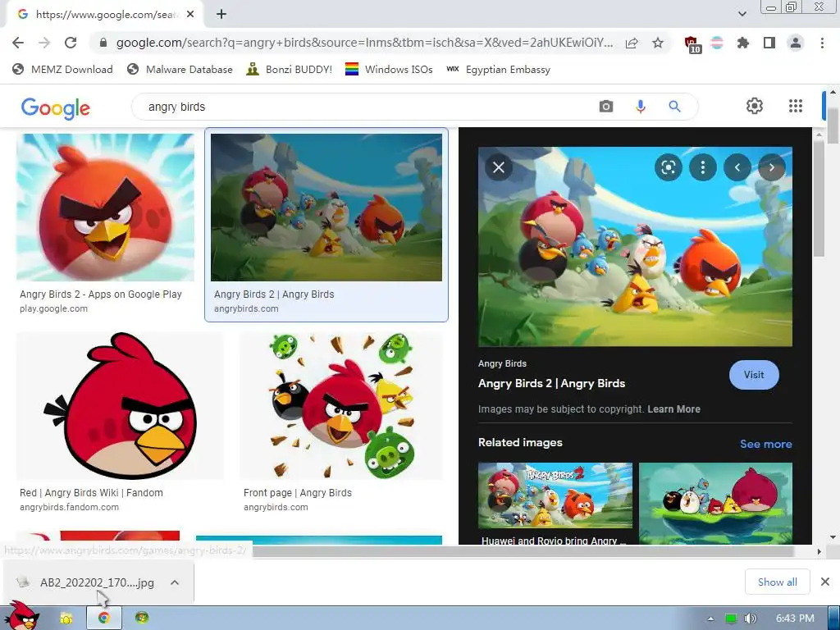Toggle the browser side panel
This screenshot has width=840, height=630.
769,43
